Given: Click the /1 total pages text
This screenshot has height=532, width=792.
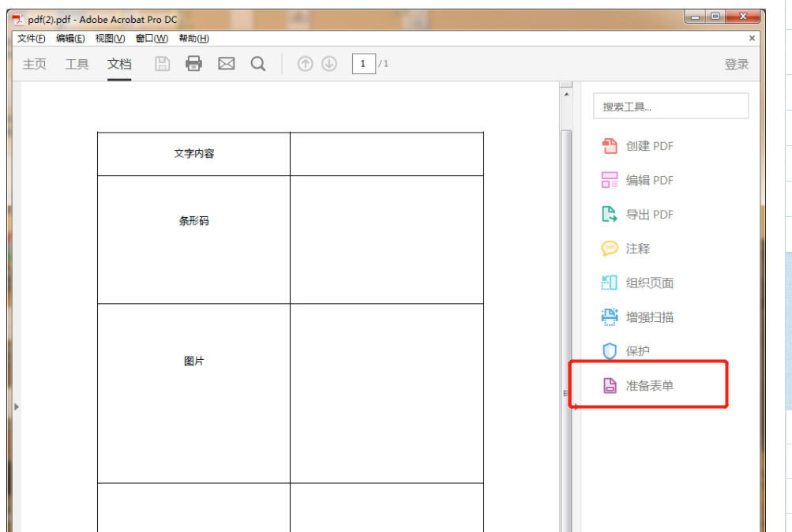Looking at the screenshot, I should [384, 64].
